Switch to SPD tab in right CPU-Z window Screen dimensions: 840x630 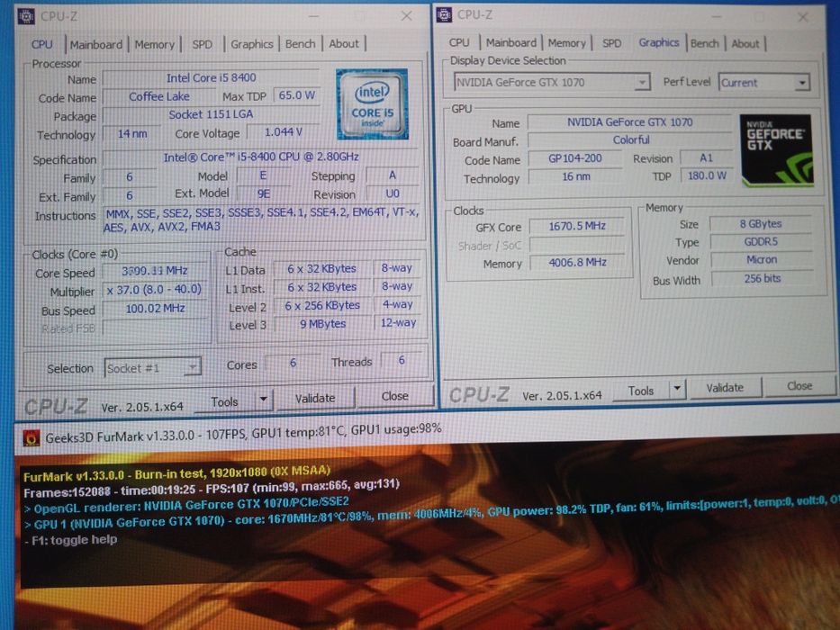click(x=611, y=43)
